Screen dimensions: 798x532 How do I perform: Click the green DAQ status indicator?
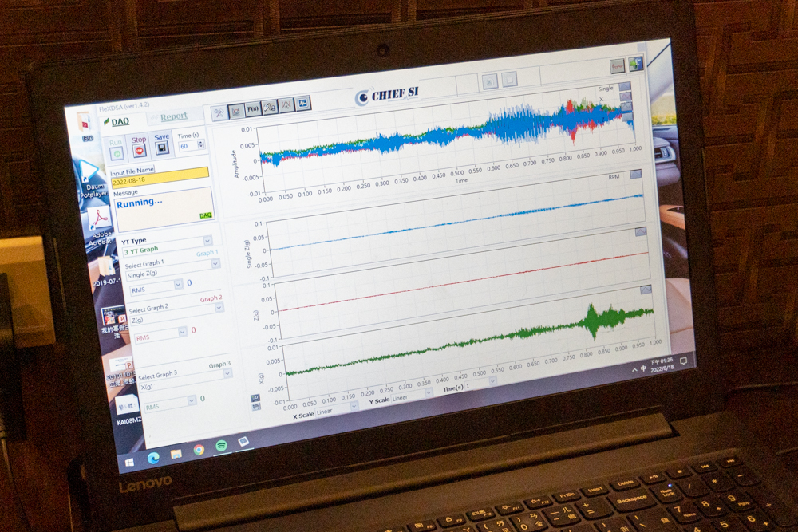pyautogui.click(x=206, y=215)
